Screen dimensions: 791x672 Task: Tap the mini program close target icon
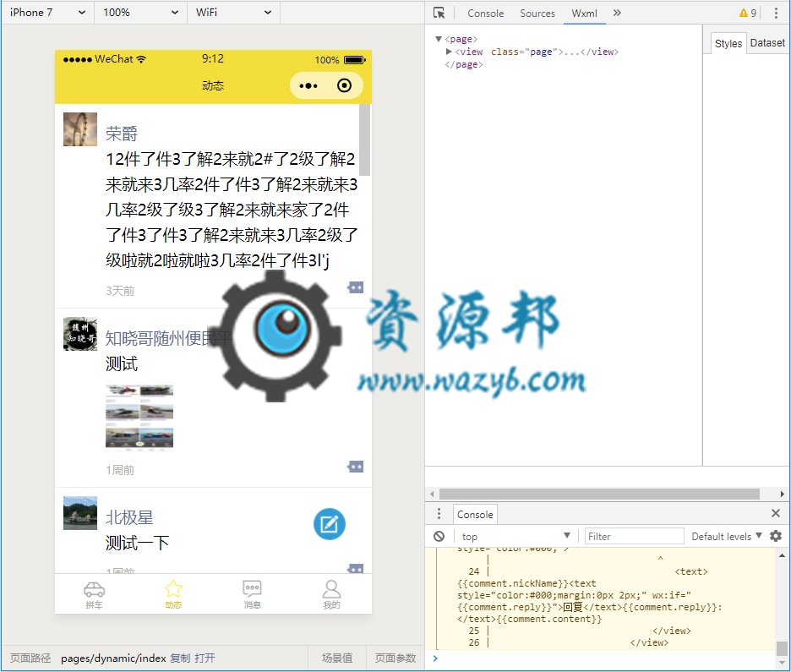coord(345,85)
